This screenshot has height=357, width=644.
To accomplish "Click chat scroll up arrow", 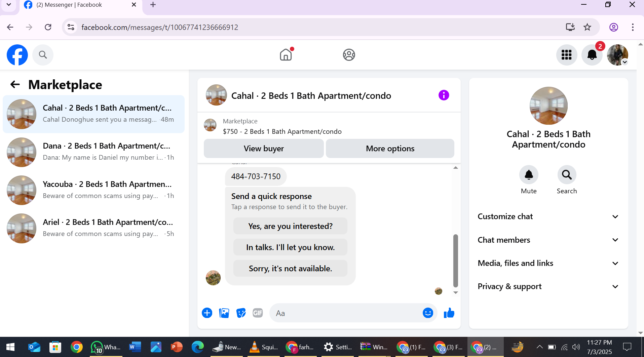I will coord(456,167).
